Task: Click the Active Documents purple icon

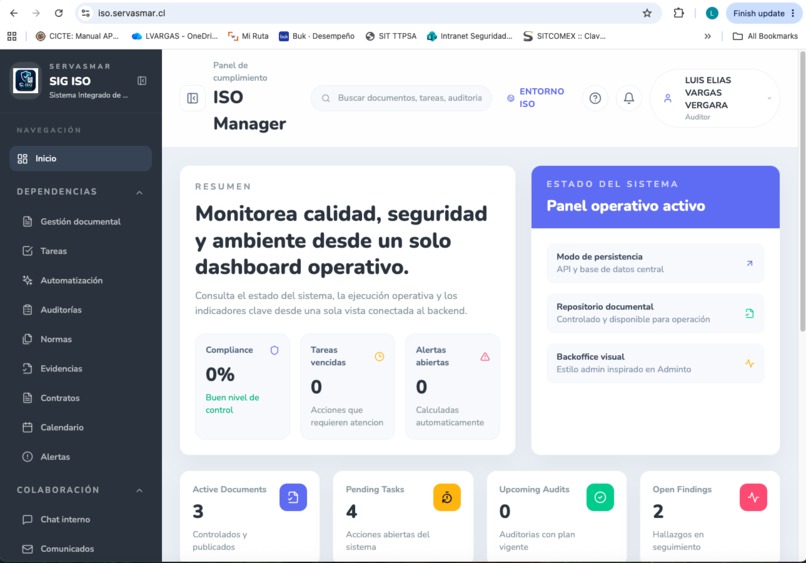Action: point(293,497)
